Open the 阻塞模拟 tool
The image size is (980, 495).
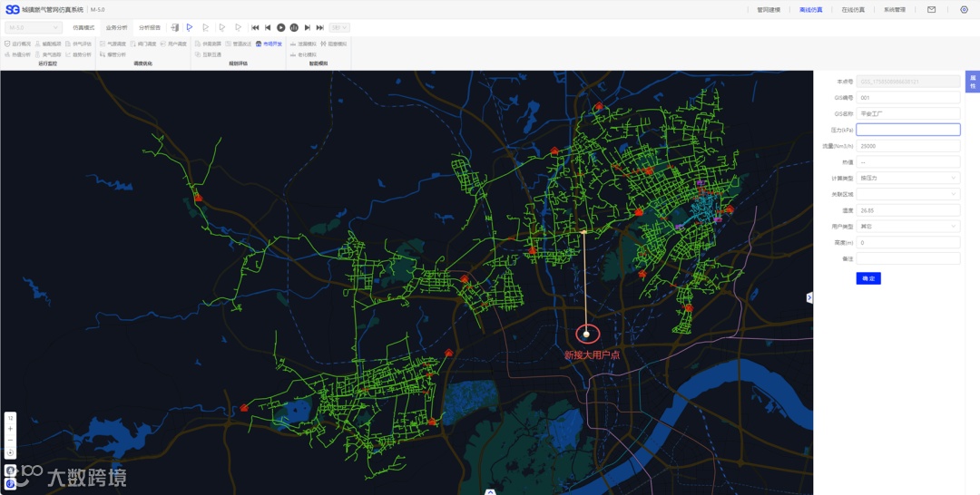tap(334, 44)
